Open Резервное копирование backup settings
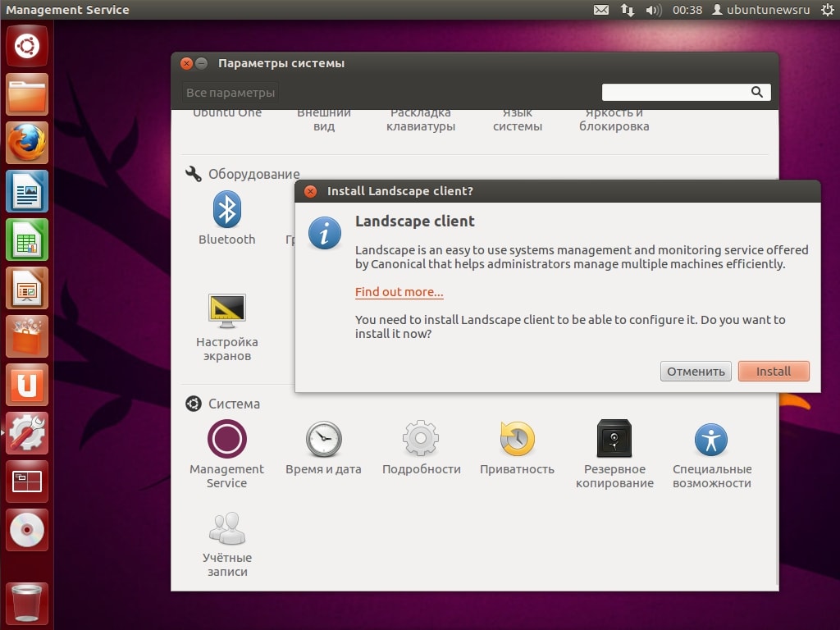840x630 pixels. coord(614,454)
